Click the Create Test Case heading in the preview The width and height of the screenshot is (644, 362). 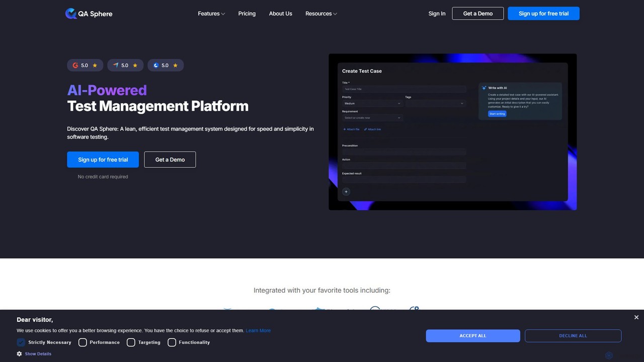pos(362,71)
